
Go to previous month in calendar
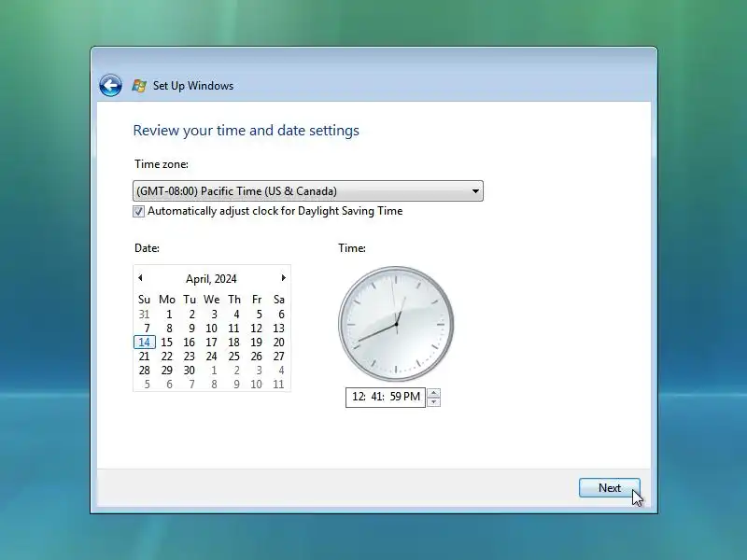tap(140, 277)
